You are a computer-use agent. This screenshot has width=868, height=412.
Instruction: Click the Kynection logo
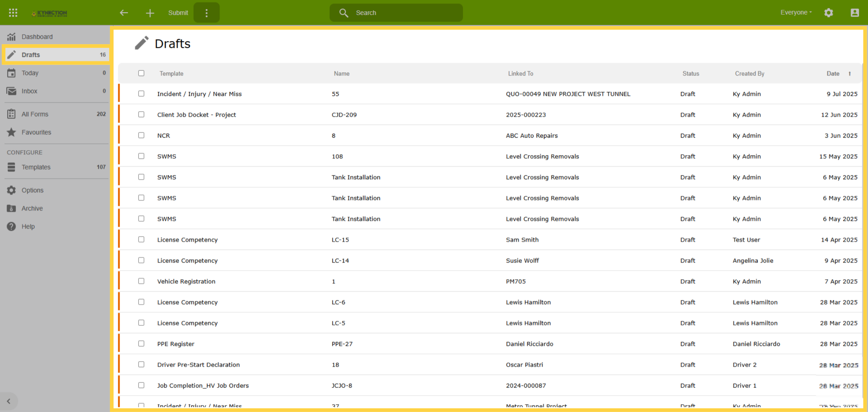49,13
